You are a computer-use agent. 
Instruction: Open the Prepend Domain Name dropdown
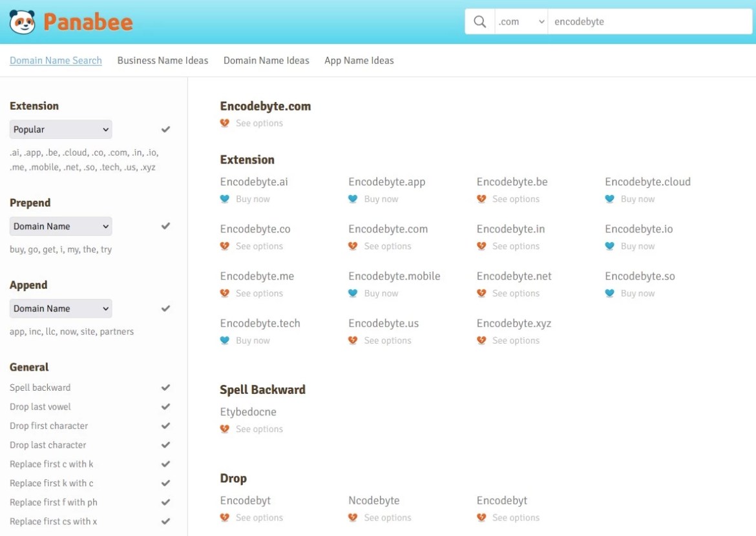[61, 226]
